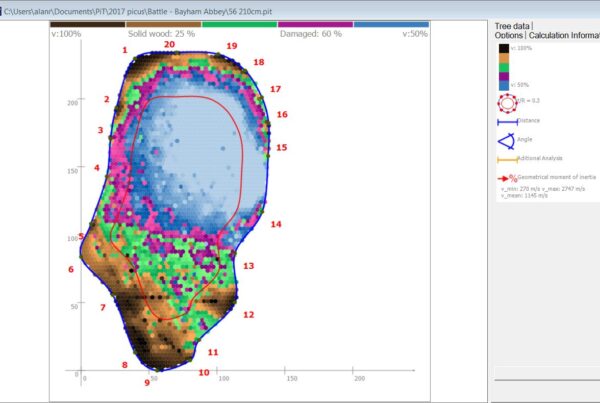Click the application icon in title bar
Image resolution: width=600 pixels, height=403 pixels.
[x=6, y=7]
